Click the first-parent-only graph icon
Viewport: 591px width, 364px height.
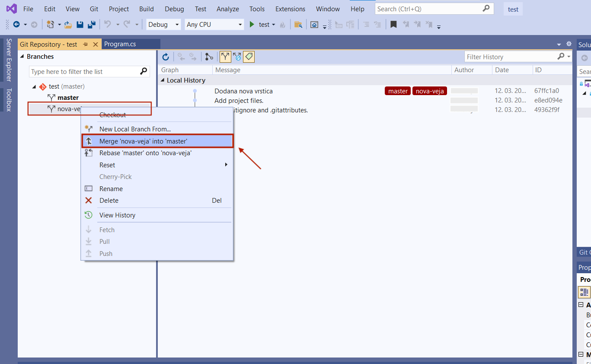click(209, 57)
